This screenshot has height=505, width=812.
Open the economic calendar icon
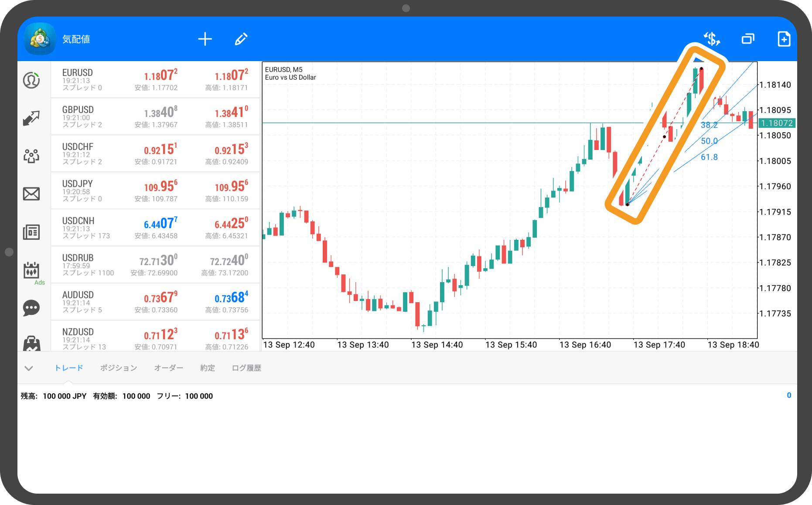(31, 270)
